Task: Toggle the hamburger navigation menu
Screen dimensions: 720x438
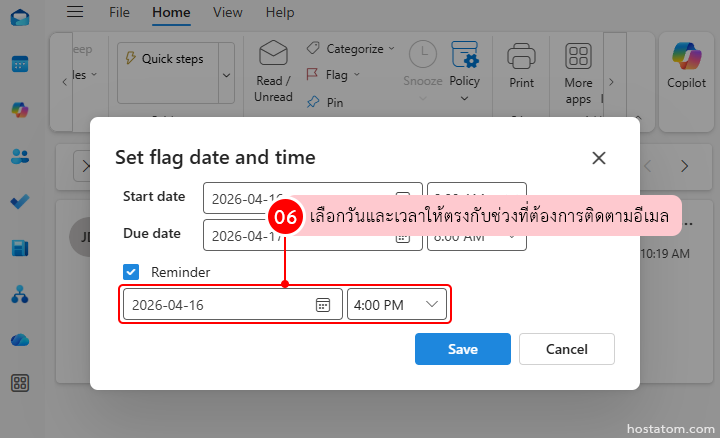Action: pos(75,11)
